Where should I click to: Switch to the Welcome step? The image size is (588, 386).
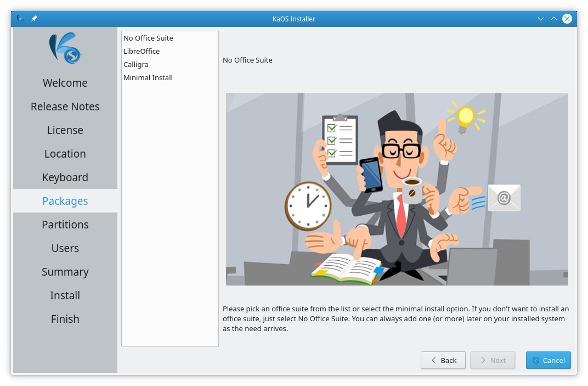click(x=65, y=82)
